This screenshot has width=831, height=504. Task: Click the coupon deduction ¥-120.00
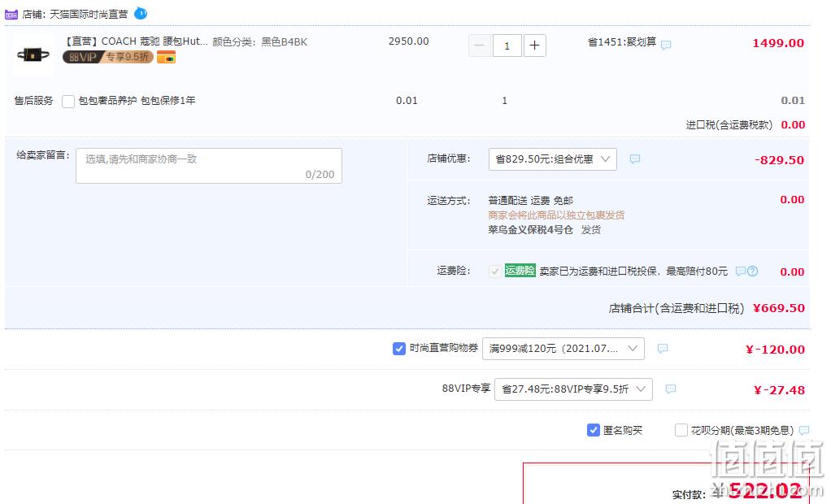point(775,350)
